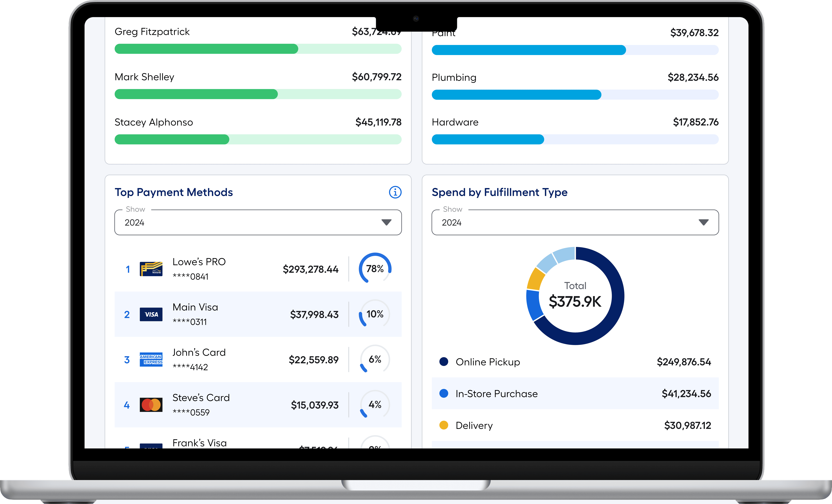Viewport: 832px width, 504px height.
Task: Click the Stacey Alphonso name label
Action: coord(154,122)
